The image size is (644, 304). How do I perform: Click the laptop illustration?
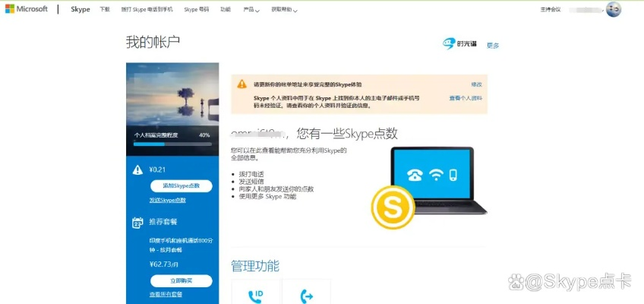[x=437, y=180]
